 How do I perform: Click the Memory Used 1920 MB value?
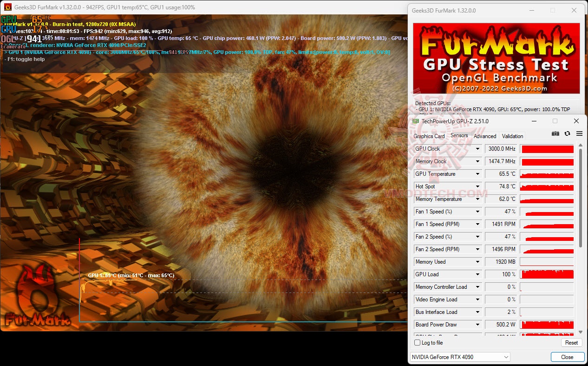point(501,262)
